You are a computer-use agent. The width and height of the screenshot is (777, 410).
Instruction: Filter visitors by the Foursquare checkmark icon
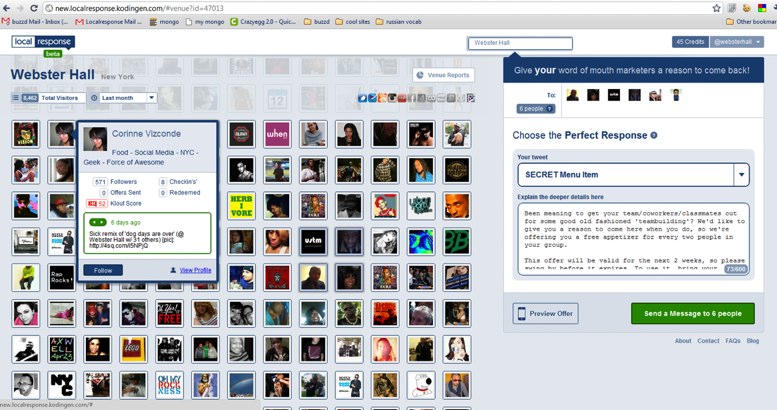[373, 98]
